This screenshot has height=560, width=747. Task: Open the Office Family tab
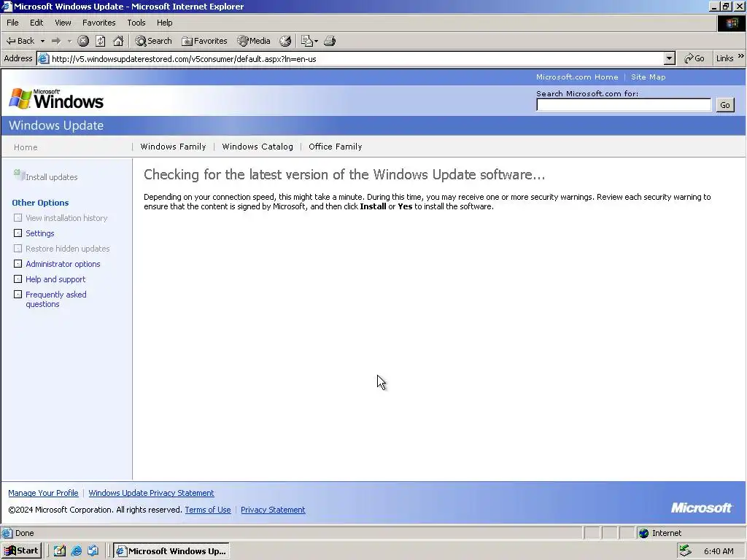coord(336,147)
